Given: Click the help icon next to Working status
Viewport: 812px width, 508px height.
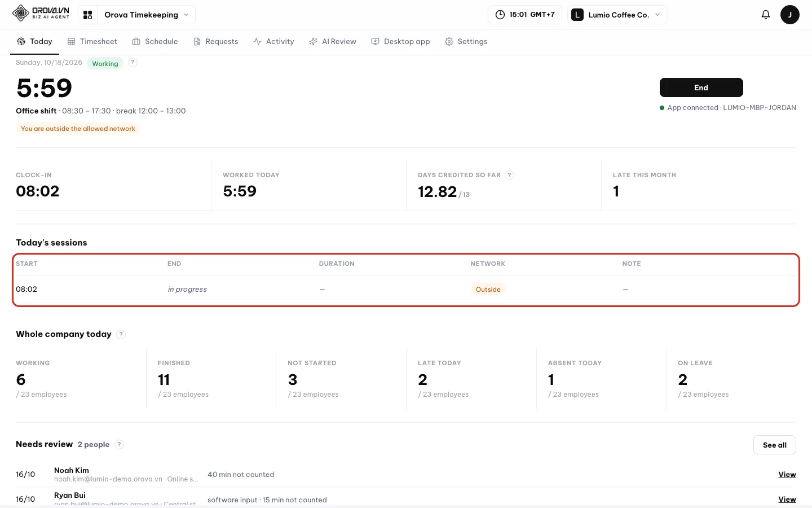Looking at the screenshot, I should (x=133, y=63).
